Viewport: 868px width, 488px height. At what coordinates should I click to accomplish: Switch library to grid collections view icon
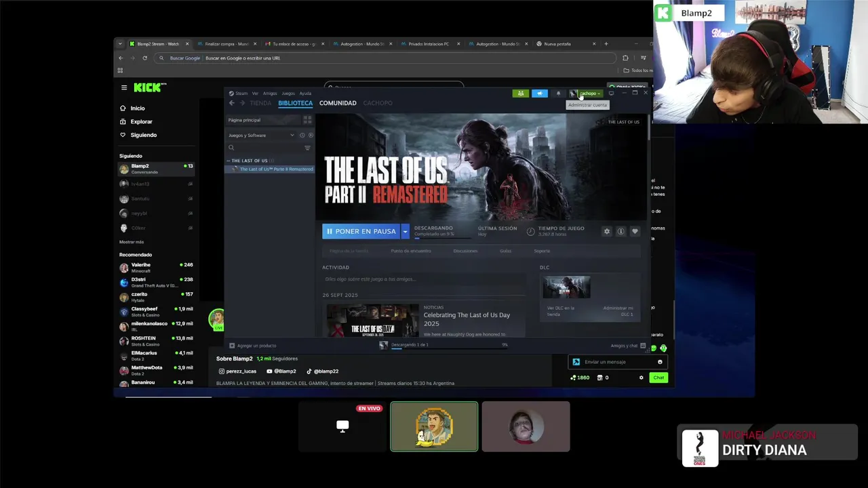(x=307, y=120)
